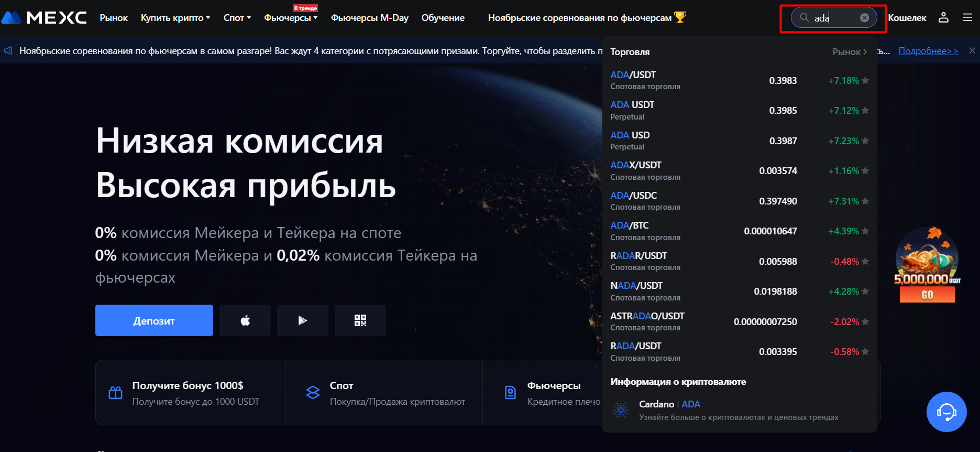
Task: Favorite ADA USDT Perpetual with star
Action: coord(865,111)
